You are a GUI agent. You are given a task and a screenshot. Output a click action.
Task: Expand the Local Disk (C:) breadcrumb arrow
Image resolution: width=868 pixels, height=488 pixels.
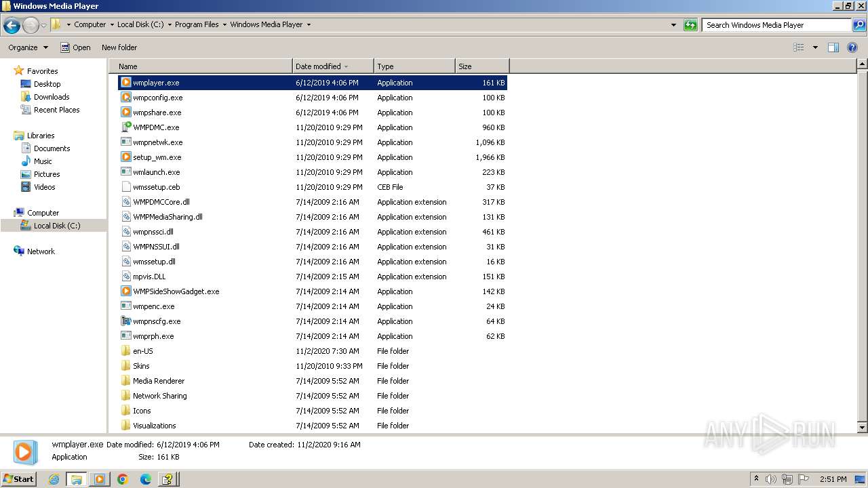tap(170, 24)
